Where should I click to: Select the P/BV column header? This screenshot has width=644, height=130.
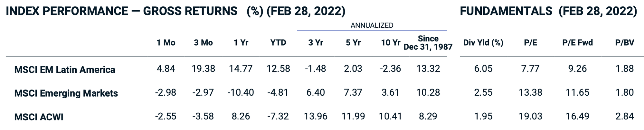point(624,43)
